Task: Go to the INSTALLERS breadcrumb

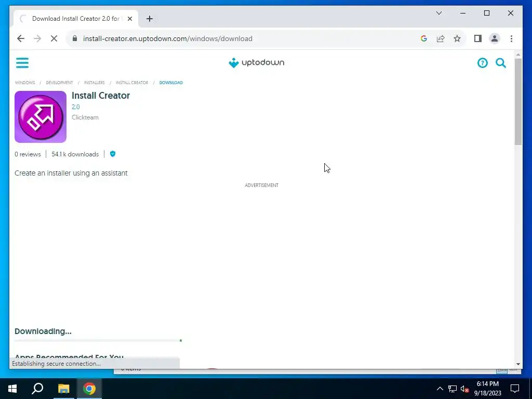Action: (95, 83)
